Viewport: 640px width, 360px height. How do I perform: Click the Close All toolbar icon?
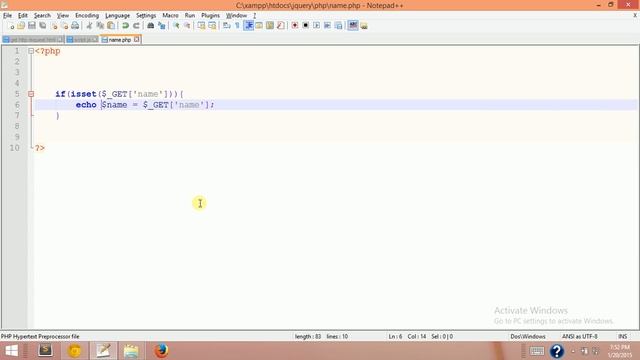[x=64, y=26]
